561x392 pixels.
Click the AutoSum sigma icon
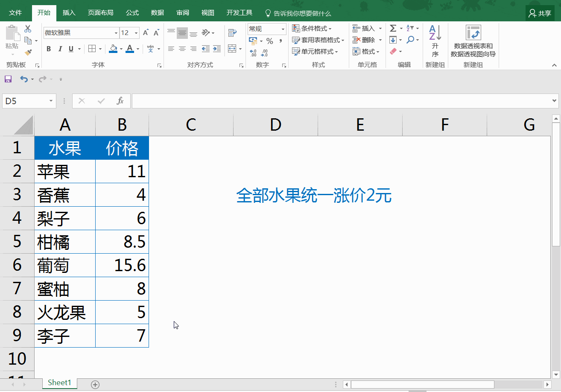click(394, 29)
